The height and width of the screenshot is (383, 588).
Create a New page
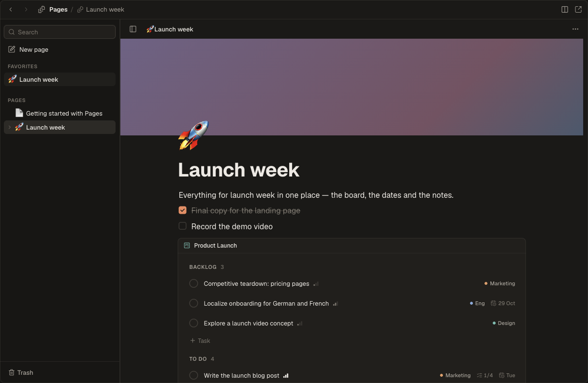[x=59, y=49]
